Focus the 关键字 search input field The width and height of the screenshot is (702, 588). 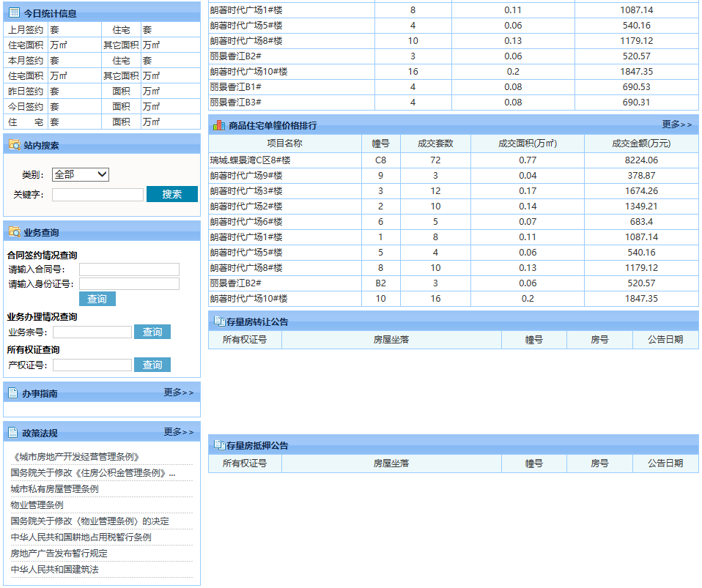click(97, 195)
